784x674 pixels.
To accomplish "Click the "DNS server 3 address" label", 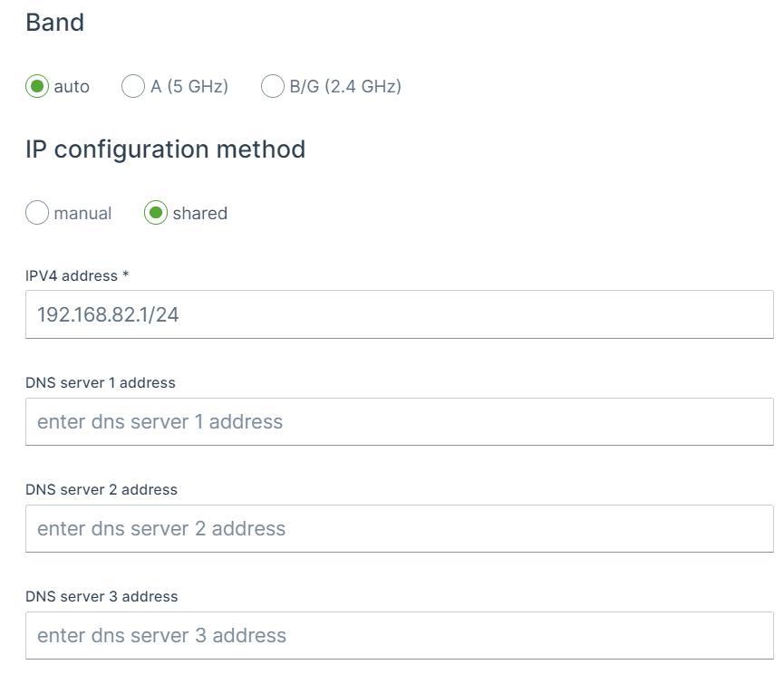I will (102, 596).
